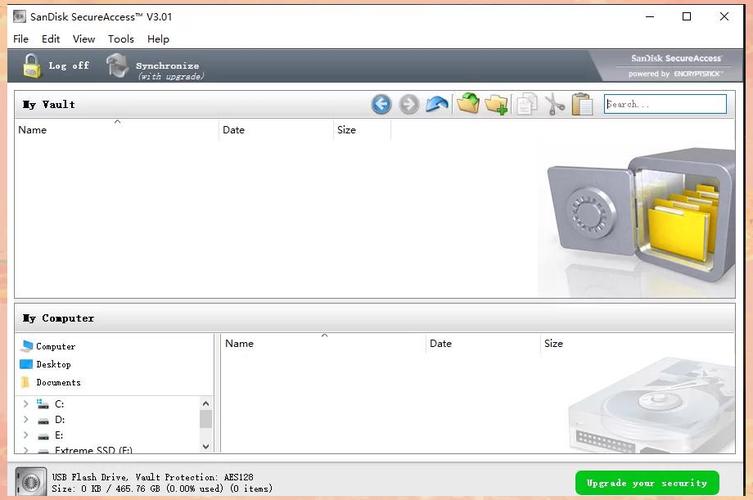Expand the C: drive tree node
The image size is (753, 500).
point(26,404)
